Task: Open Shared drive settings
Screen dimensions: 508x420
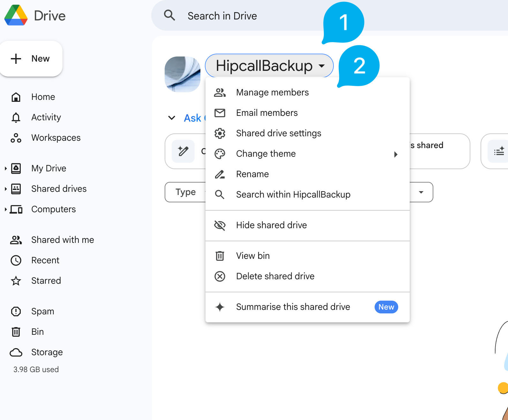Action: tap(308, 133)
